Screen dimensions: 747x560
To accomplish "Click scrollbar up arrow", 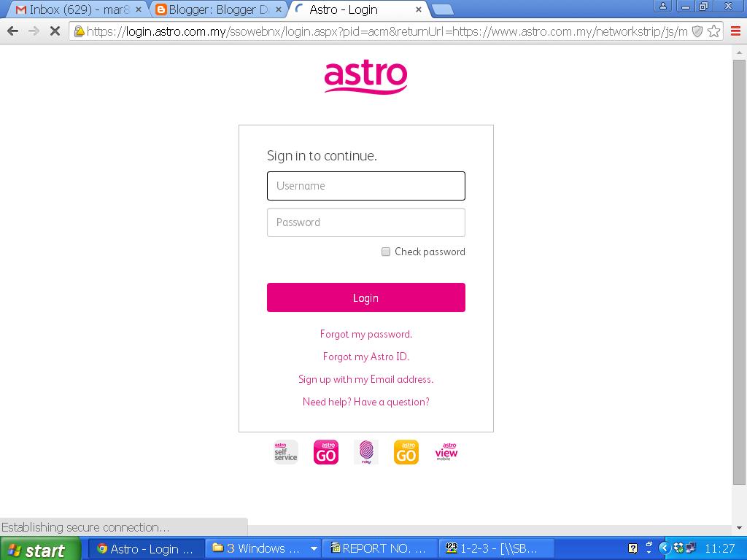I will (739, 52).
